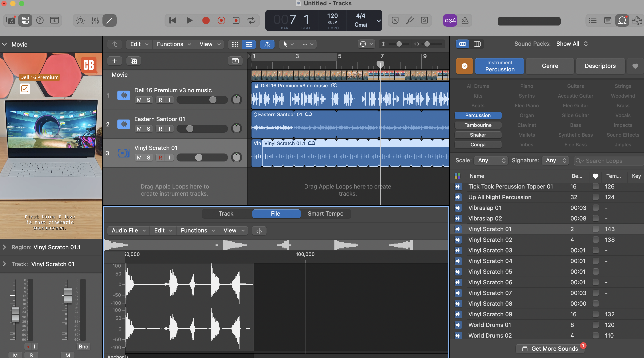Mute the Eastern Santoor 01 track
The height and width of the screenshot is (358, 644).
click(139, 128)
